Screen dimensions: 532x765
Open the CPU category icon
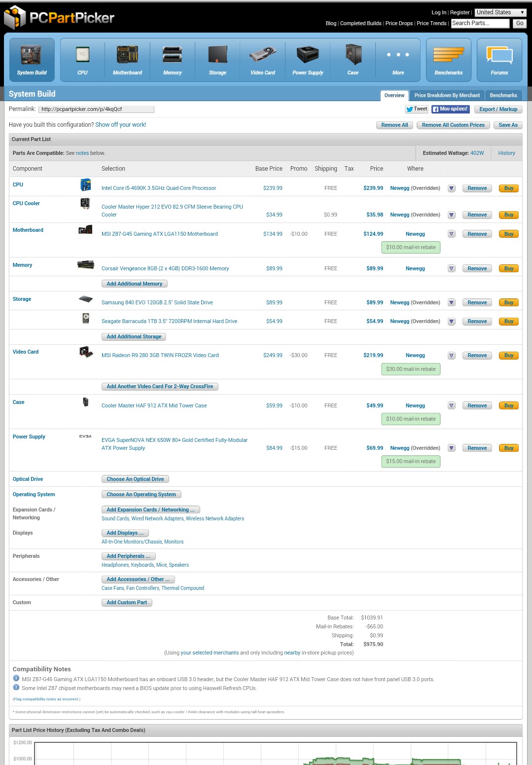click(82, 60)
